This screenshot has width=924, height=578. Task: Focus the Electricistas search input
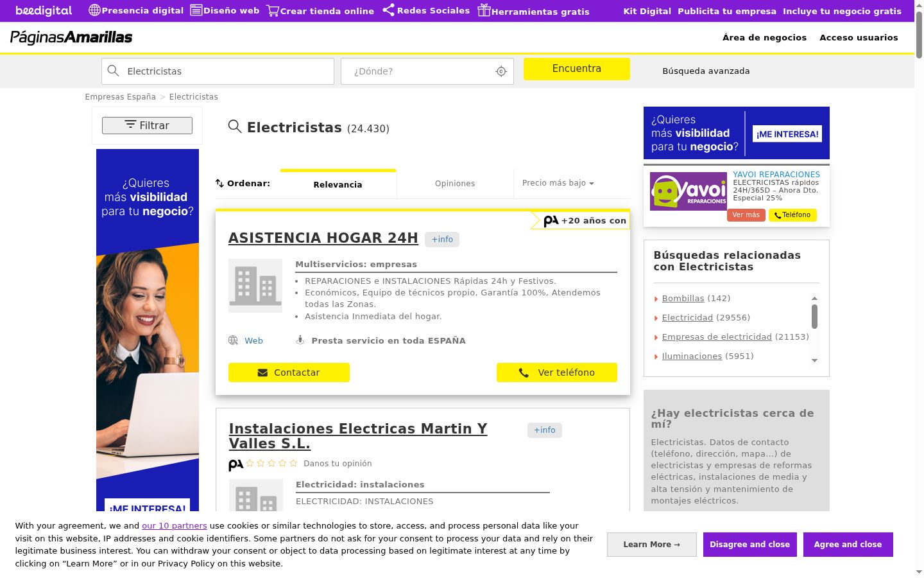pyautogui.click(x=218, y=71)
